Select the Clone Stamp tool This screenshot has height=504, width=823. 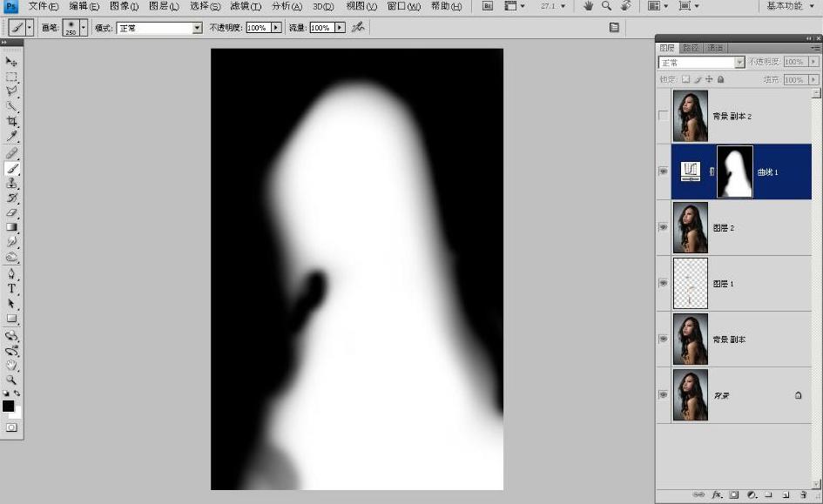pyautogui.click(x=11, y=184)
